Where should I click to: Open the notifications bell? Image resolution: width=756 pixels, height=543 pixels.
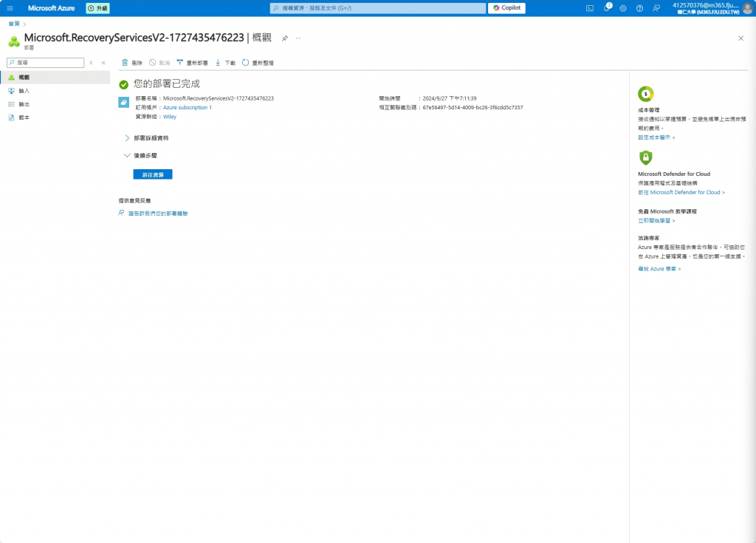[607, 8]
